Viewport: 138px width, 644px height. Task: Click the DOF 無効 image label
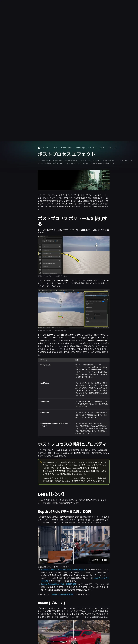[44, 560]
